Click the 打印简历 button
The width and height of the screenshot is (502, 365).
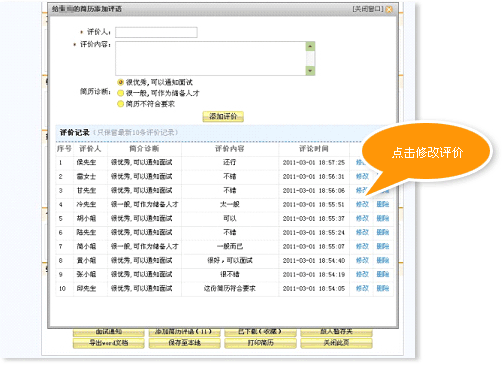[x=260, y=343]
